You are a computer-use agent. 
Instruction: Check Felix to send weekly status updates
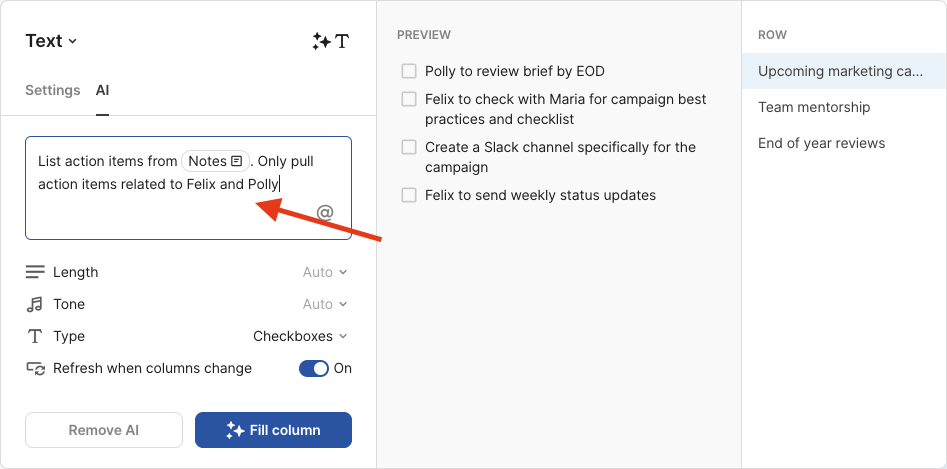click(x=409, y=195)
